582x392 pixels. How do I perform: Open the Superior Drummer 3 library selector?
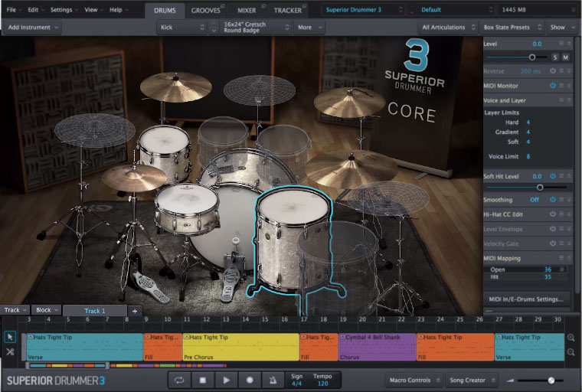[364, 10]
